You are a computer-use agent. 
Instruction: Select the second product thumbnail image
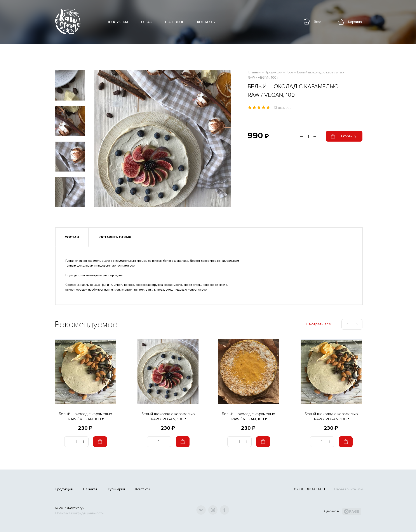pyautogui.click(x=70, y=121)
